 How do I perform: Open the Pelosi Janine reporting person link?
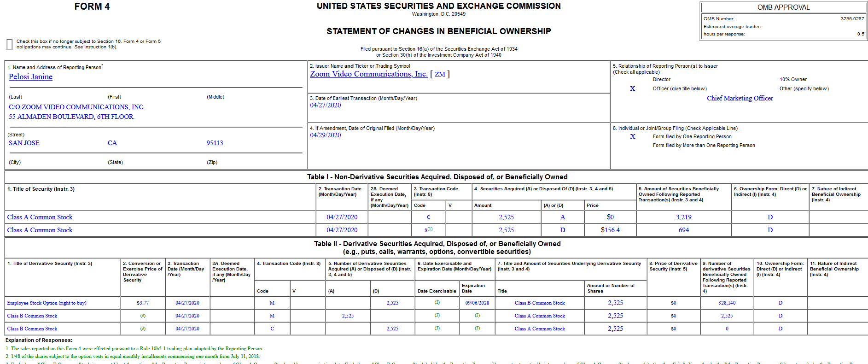[30, 77]
